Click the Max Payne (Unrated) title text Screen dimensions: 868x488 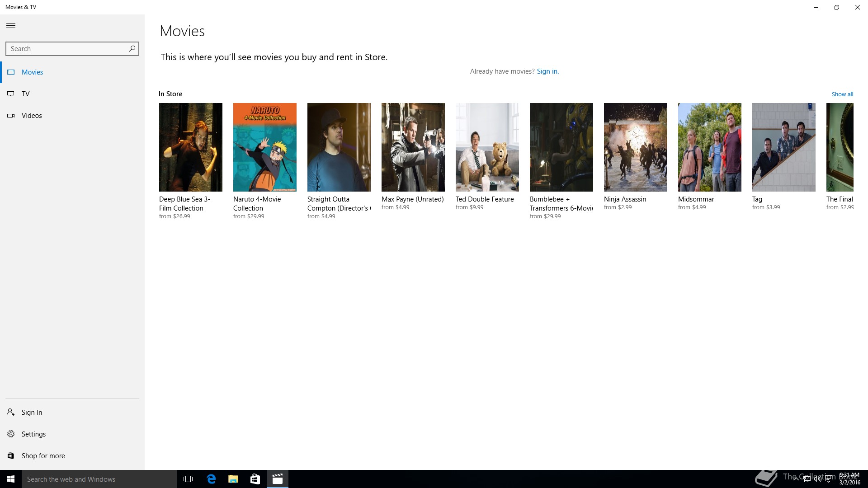(413, 199)
